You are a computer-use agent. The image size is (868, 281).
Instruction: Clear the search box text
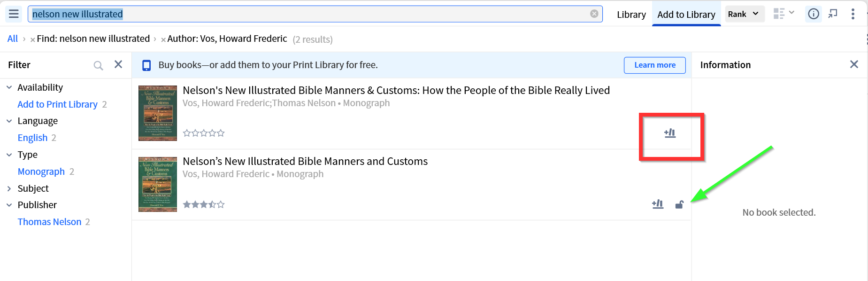tap(594, 14)
